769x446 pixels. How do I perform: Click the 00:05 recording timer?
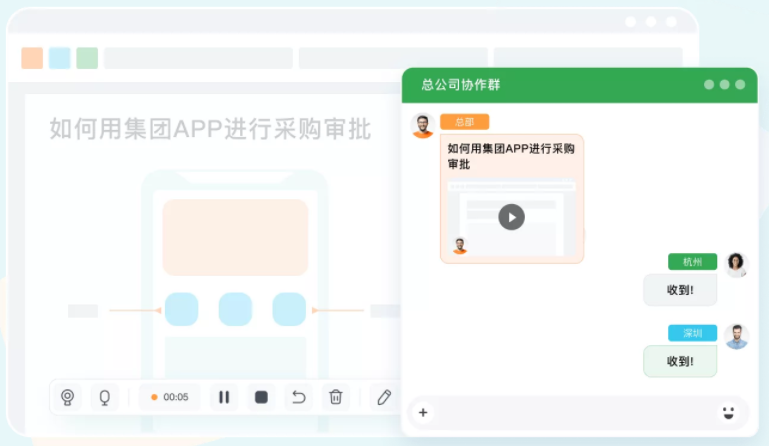tap(170, 397)
